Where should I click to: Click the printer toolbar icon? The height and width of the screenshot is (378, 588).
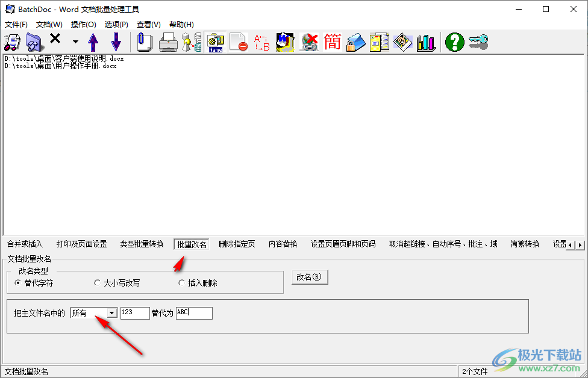click(168, 42)
